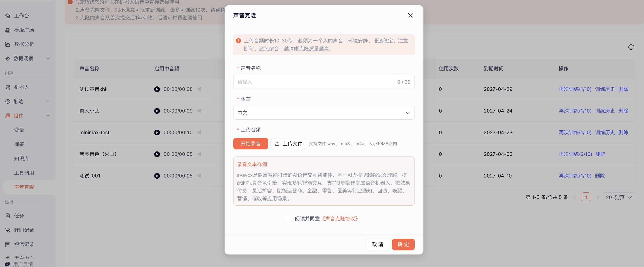
Task: Select 知识库 in the sidebar
Action: [21, 158]
